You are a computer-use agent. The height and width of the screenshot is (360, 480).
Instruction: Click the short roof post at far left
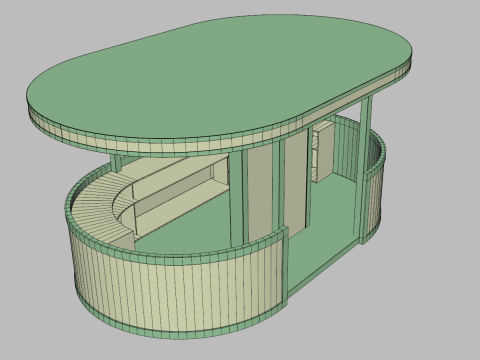[116, 163]
